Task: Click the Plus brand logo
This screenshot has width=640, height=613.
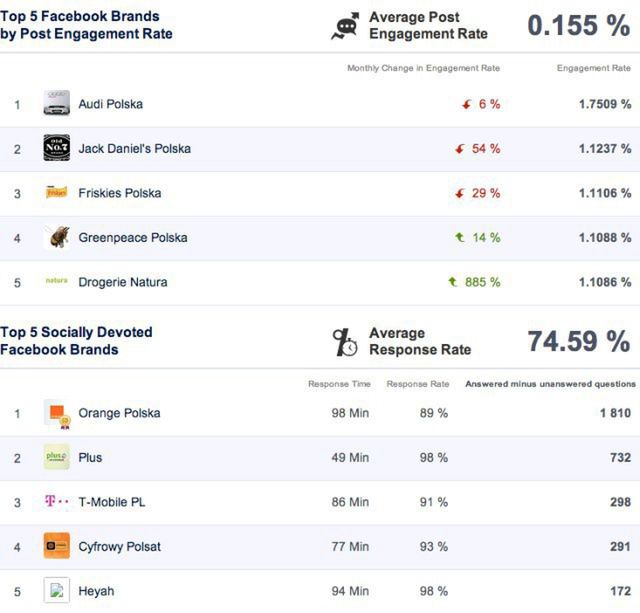Action: point(57,457)
